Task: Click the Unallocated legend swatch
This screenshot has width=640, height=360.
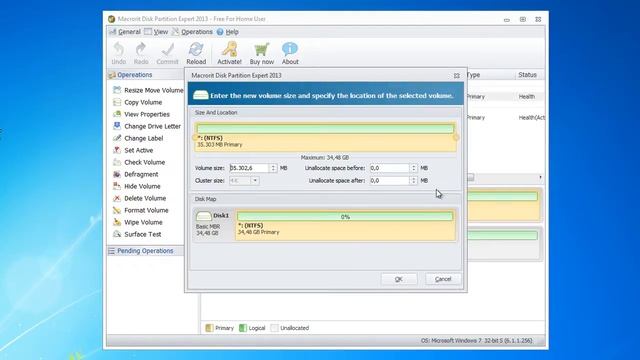Action: (x=274, y=328)
